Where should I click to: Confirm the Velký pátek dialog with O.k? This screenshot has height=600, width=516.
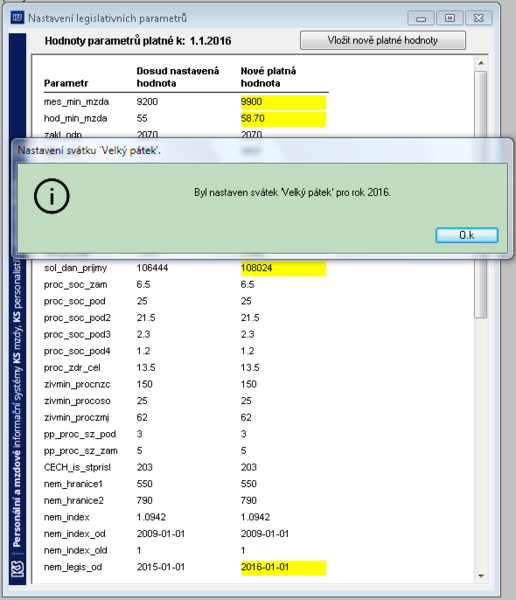click(x=467, y=235)
